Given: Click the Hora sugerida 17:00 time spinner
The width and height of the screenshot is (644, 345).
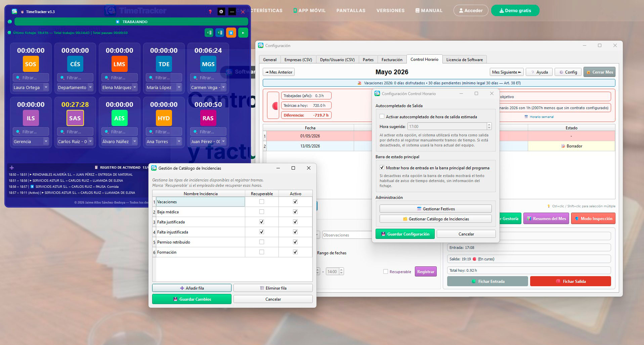Looking at the screenshot, I should point(450,126).
